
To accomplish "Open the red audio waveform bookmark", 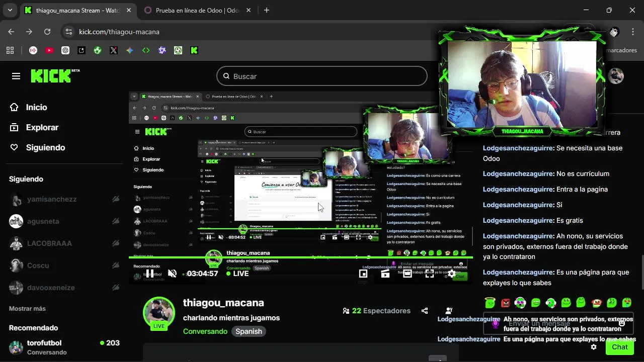I will click(33, 50).
